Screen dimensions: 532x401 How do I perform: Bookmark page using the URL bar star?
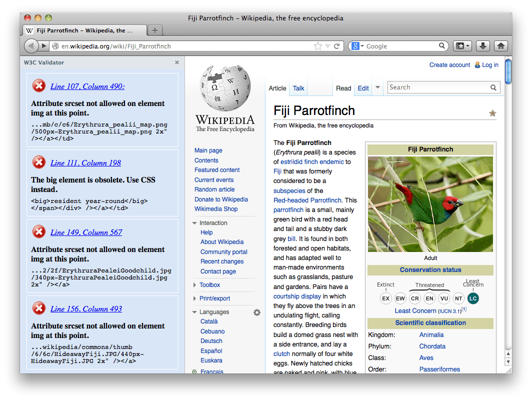[x=318, y=46]
